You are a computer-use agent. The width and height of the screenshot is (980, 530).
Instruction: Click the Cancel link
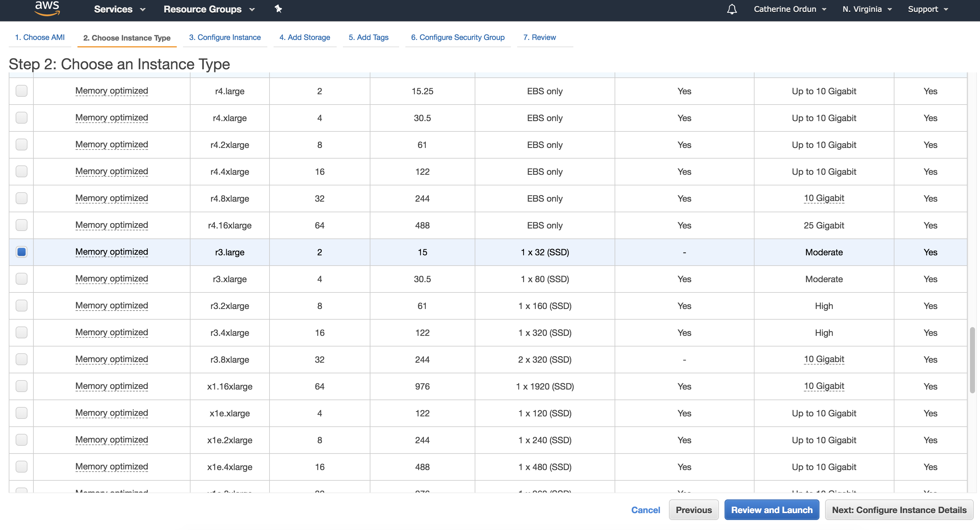coord(645,510)
